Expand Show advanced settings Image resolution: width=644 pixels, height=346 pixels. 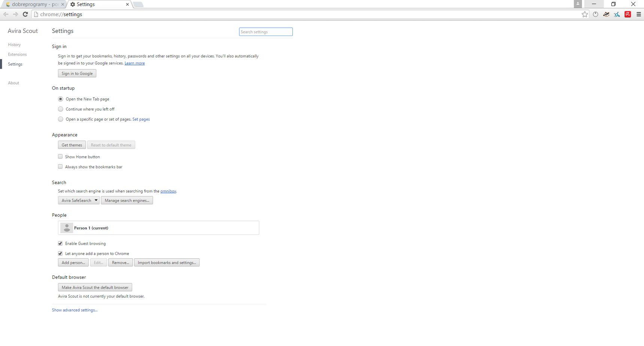tap(75, 310)
